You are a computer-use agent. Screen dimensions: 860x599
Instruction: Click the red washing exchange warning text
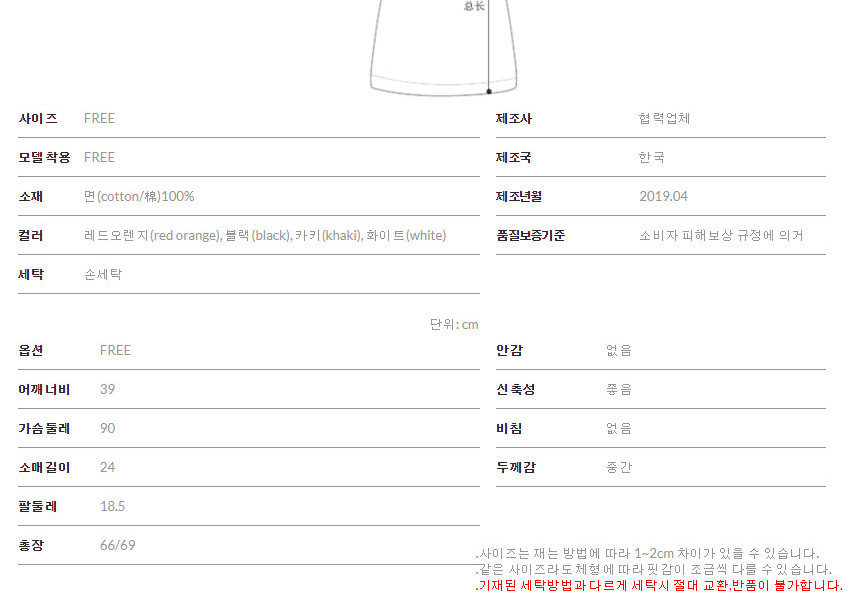pyautogui.click(x=659, y=585)
